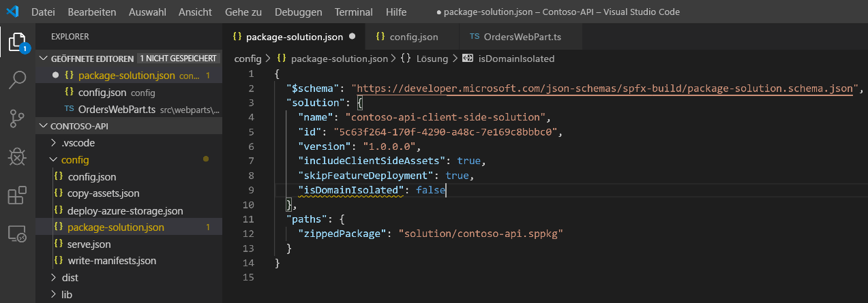Open the Gehe zu menu
Screen dimensions: 868x303
(243, 12)
